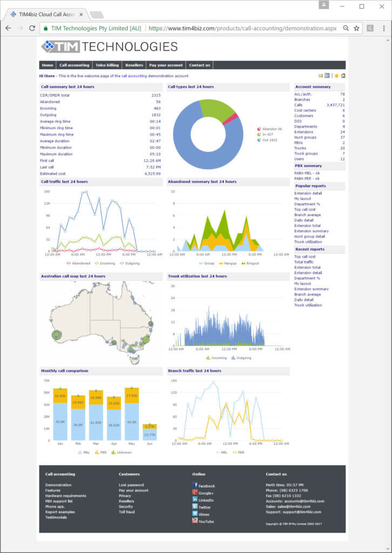Bookmark page with address bar star
This screenshot has width=392, height=553.
(356, 28)
